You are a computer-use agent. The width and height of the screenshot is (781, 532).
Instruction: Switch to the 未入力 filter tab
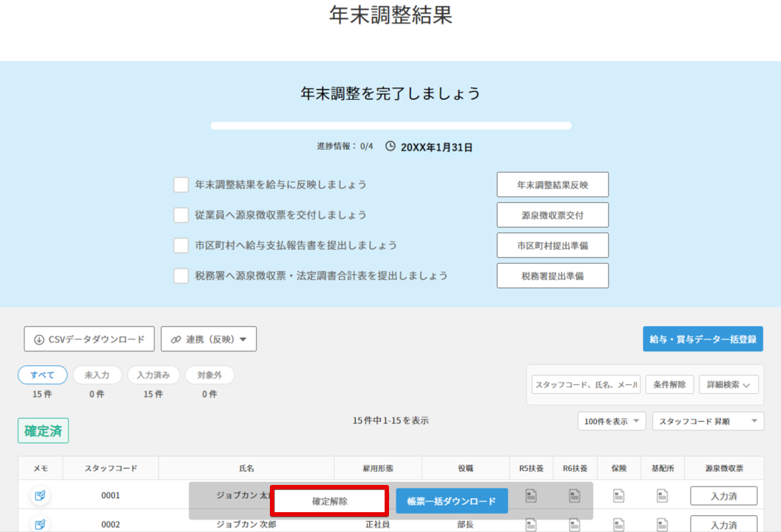point(97,375)
